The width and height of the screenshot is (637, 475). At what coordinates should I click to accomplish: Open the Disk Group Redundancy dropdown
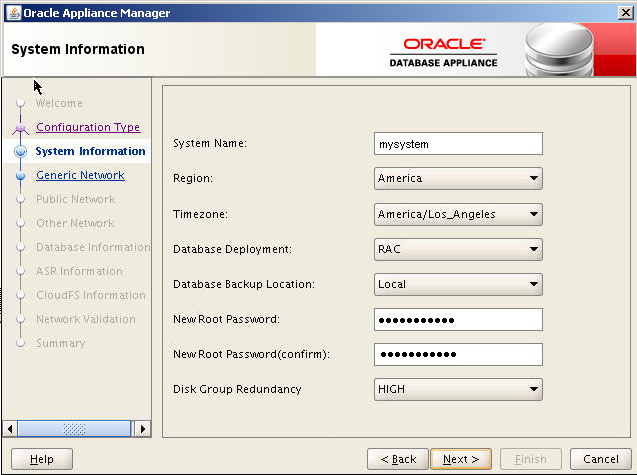(x=458, y=389)
